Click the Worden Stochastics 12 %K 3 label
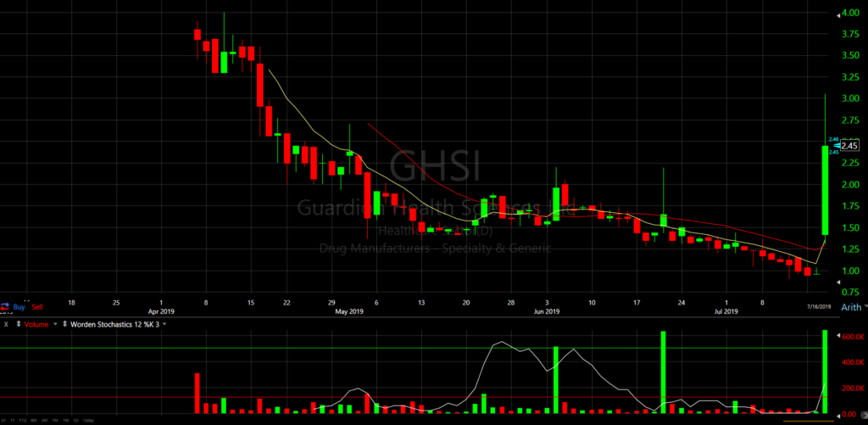 116,323
